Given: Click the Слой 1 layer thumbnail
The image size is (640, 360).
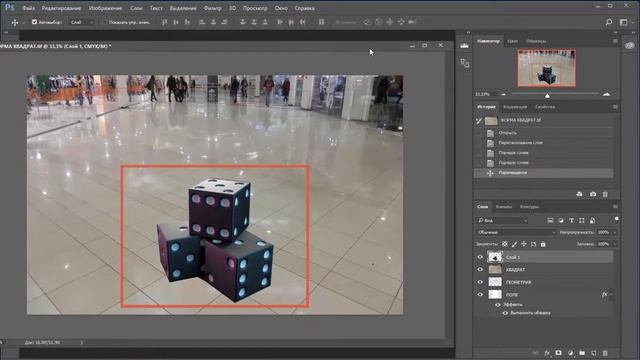Looking at the screenshot, I should (495, 257).
